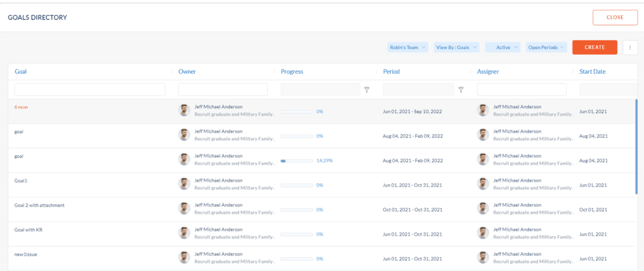
Task: Click owner avatar in the 14.29% goal row
Action: (x=184, y=159)
